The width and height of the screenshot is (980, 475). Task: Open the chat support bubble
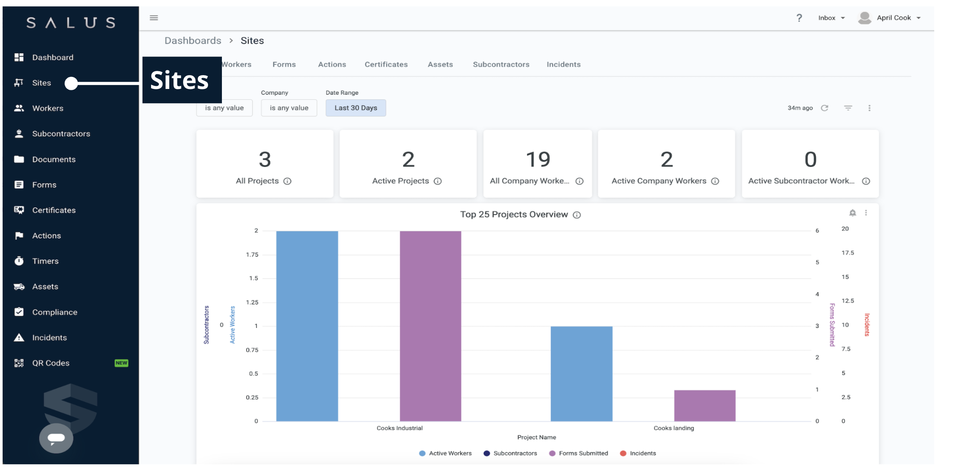pos(56,438)
